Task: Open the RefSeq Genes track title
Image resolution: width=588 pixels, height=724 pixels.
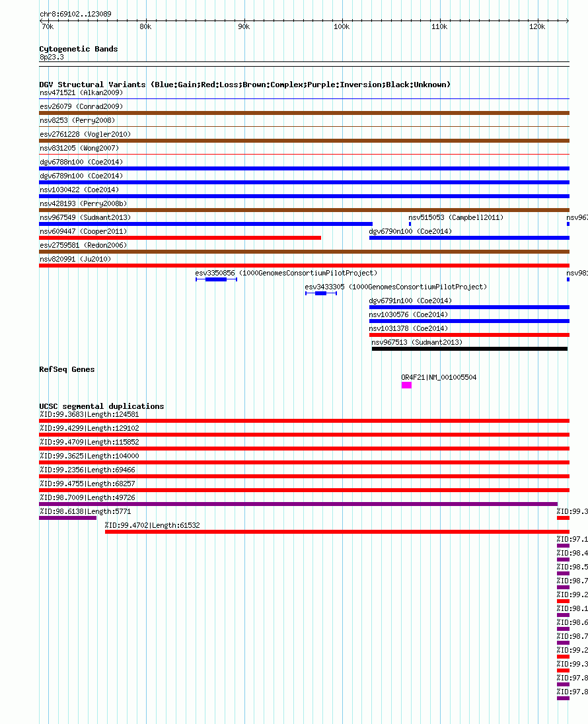Action: (67, 369)
